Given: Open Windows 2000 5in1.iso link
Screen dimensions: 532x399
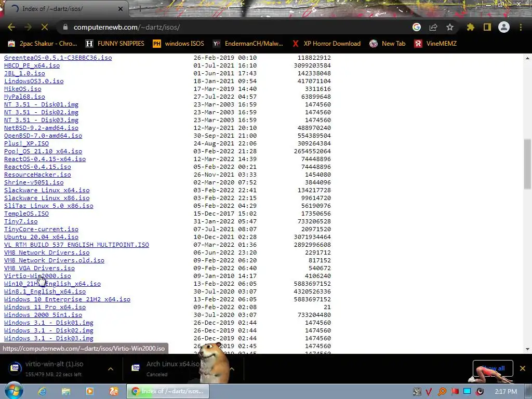Looking at the screenshot, I should coord(43,315).
